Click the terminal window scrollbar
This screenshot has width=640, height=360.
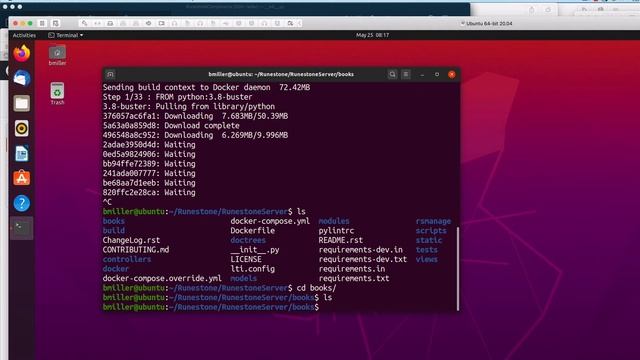point(458,269)
